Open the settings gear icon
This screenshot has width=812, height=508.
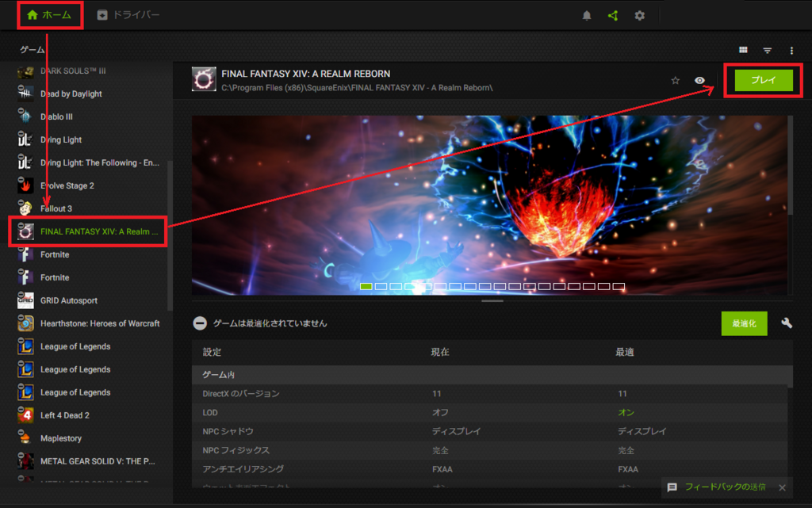coord(640,16)
